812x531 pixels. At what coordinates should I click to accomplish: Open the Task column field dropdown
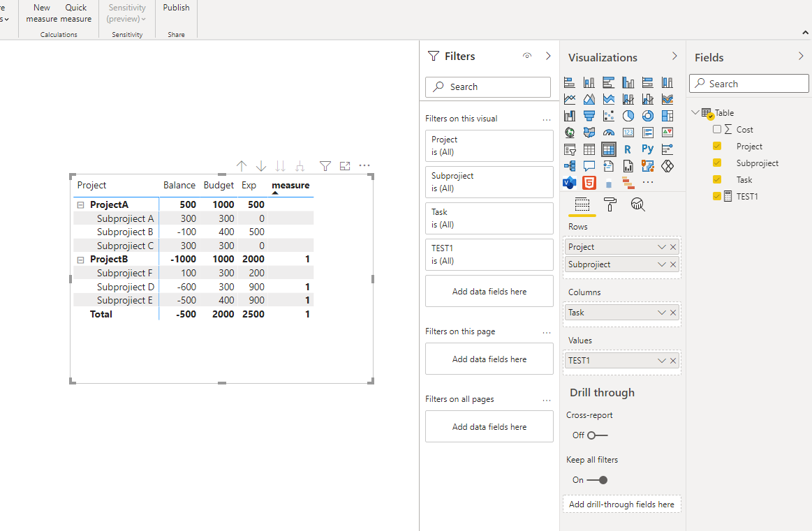coord(662,313)
